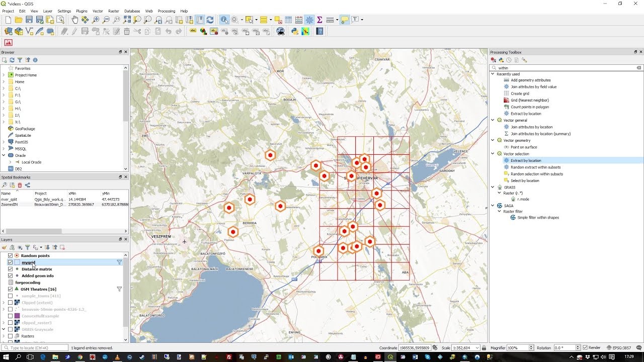The image size is (644, 362).
Task: Open the Python console icon
Action: click(x=295, y=31)
